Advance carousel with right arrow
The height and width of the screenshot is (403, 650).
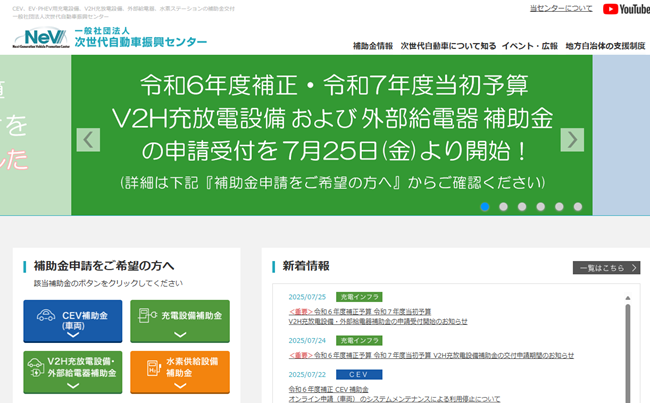click(572, 139)
